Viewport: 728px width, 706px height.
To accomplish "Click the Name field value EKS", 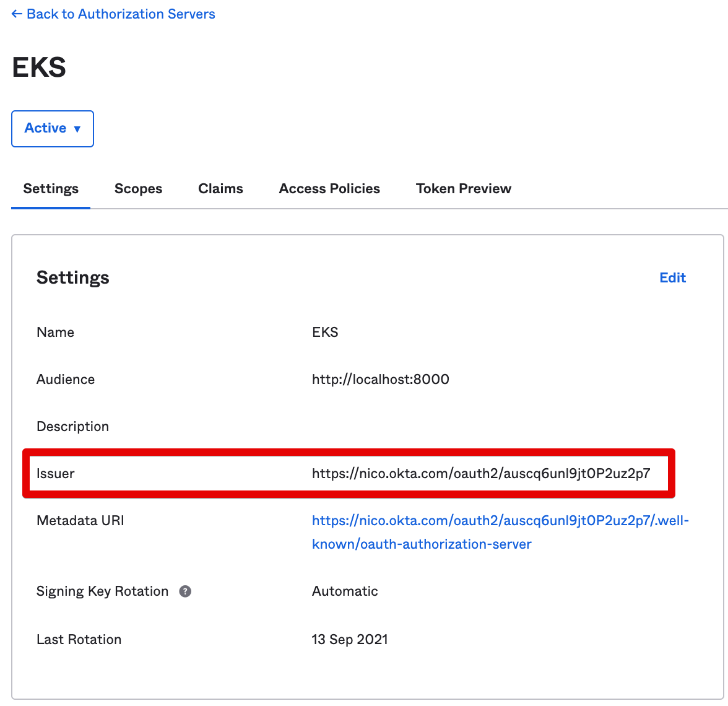I will click(x=325, y=333).
